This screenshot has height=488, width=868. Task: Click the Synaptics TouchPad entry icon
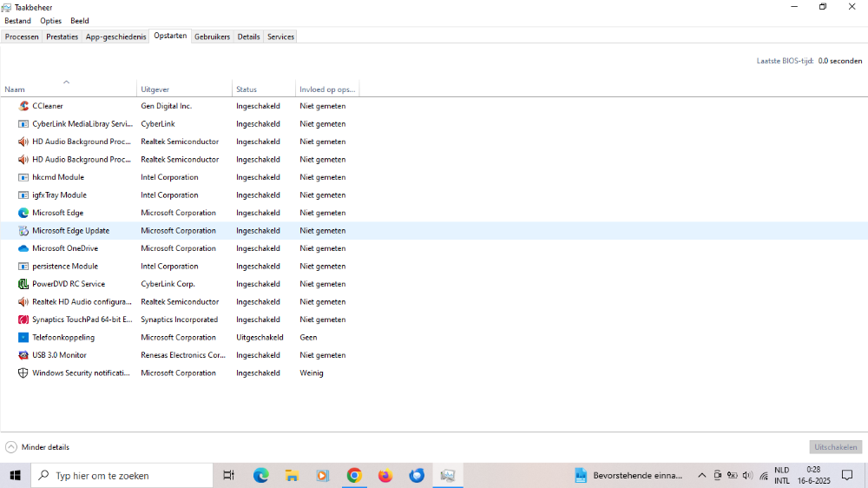[x=23, y=320]
